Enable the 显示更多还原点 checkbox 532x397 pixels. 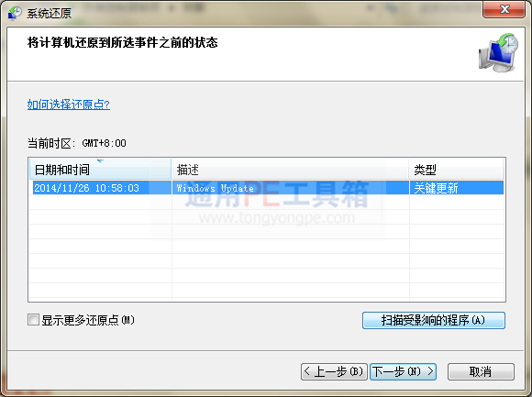pos(33,319)
